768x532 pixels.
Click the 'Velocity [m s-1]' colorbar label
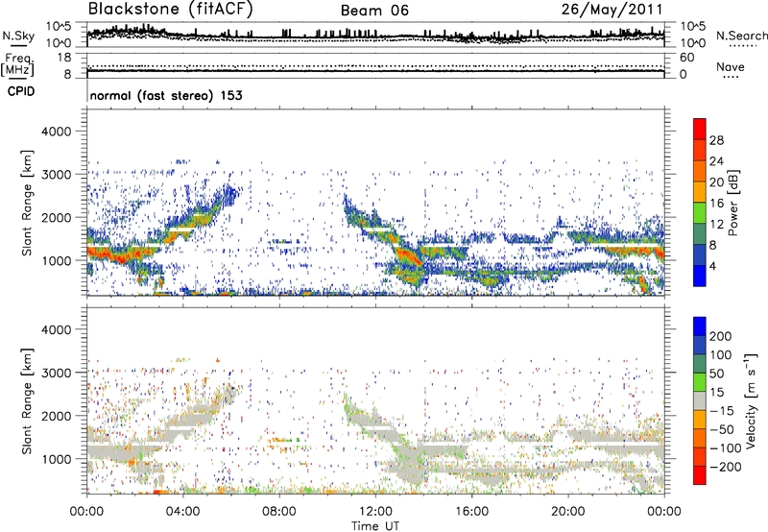pyautogui.click(x=752, y=400)
